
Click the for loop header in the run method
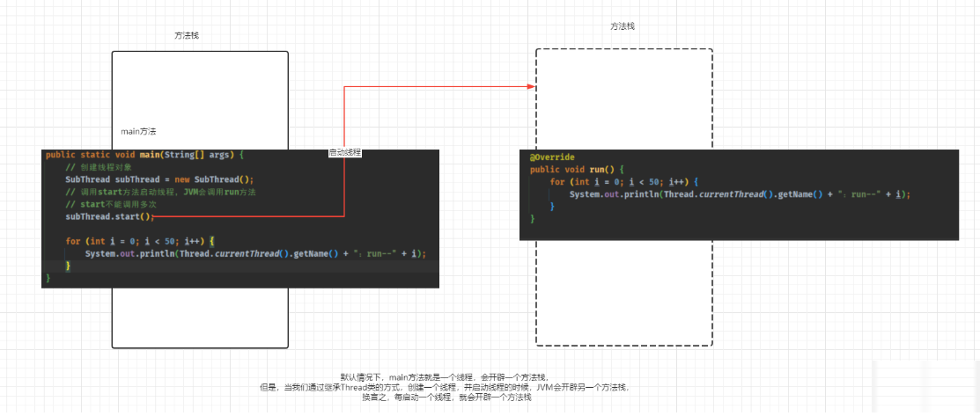(623, 182)
